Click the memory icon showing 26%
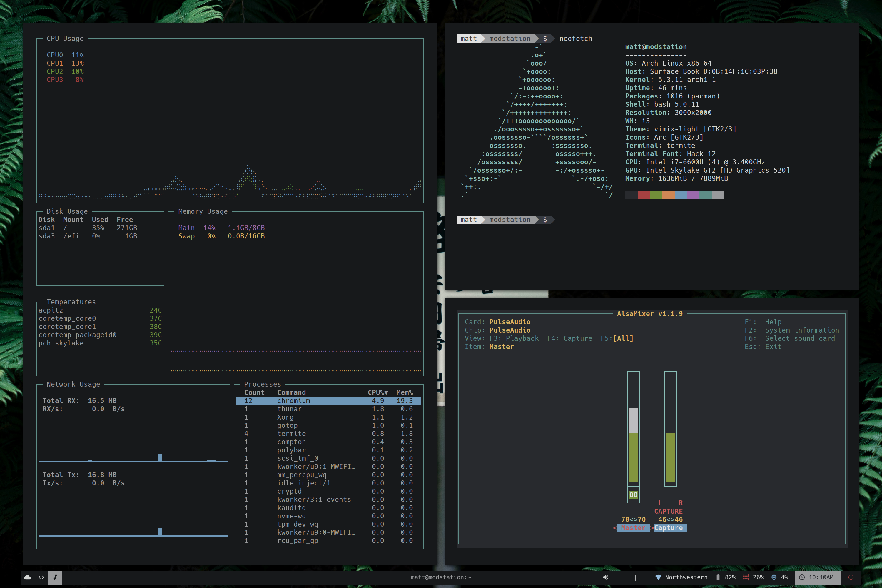882x588 pixels. (x=746, y=577)
